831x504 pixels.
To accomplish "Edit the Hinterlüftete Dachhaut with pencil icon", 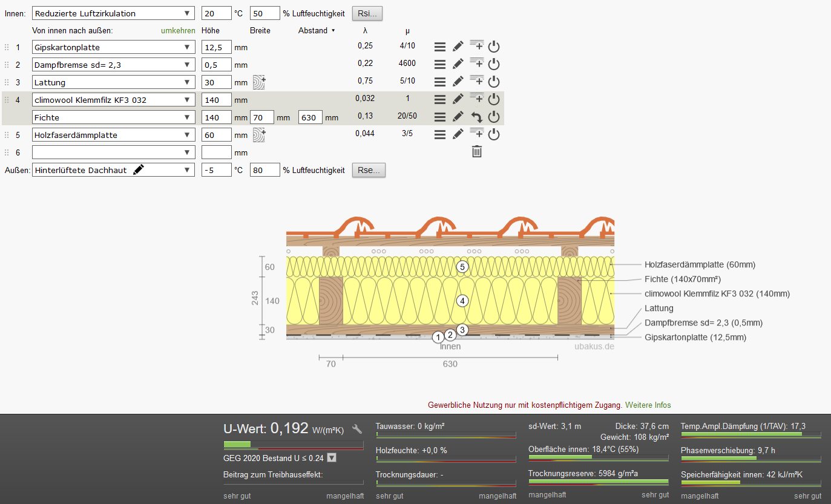I will [x=139, y=170].
